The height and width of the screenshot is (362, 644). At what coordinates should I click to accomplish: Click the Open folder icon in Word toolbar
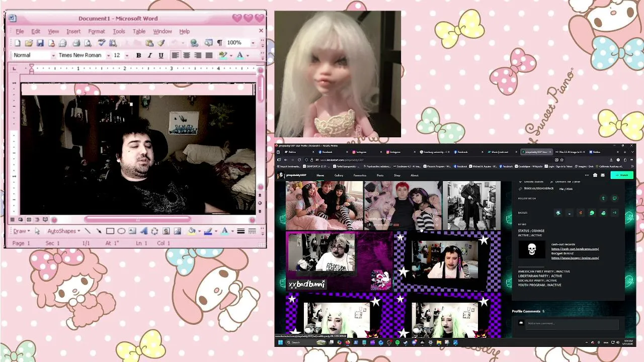29,43
